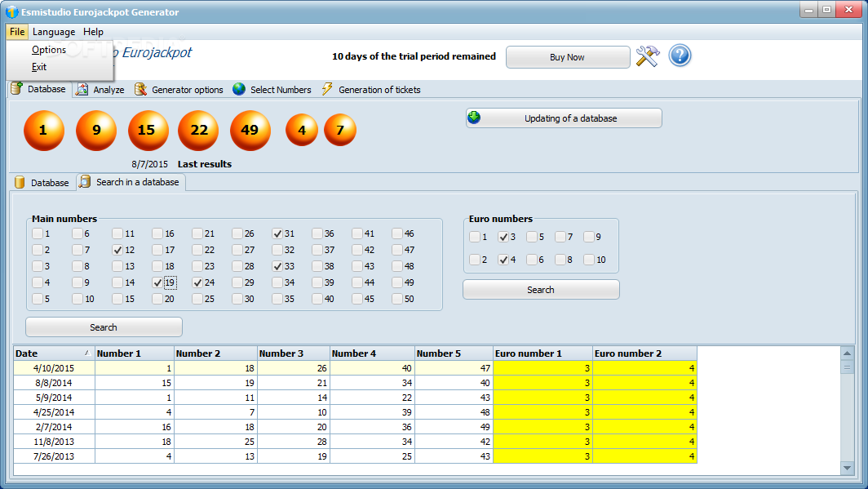Image resolution: width=868 pixels, height=489 pixels.
Task: Uncheck main number 31
Action: click(277, 233)
